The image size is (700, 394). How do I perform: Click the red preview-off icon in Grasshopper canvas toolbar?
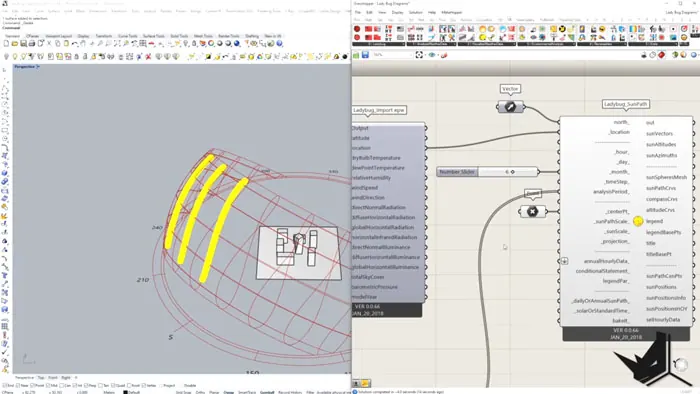pos(661,55)
